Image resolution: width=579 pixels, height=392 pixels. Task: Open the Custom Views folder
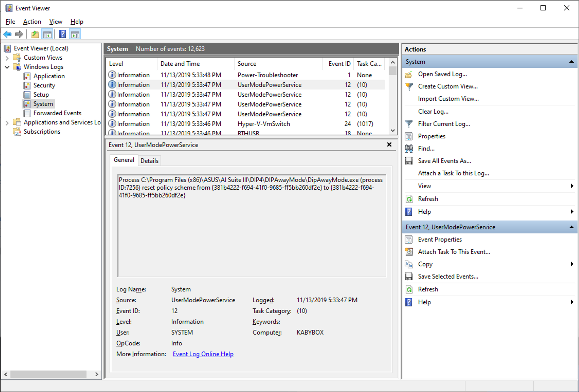point(43,57)
